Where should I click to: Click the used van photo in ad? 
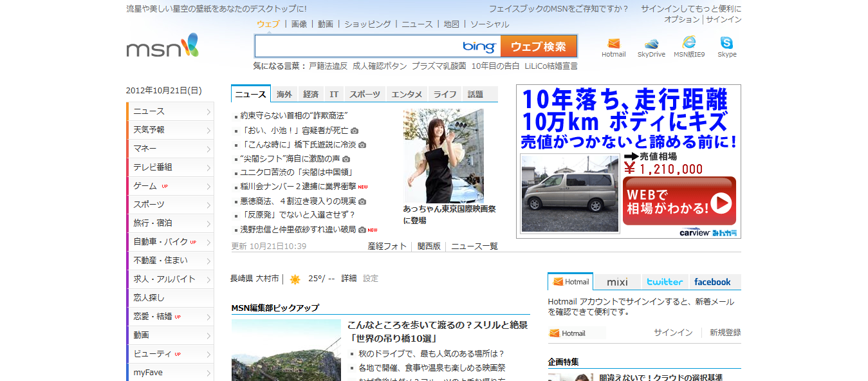[569, 192]
